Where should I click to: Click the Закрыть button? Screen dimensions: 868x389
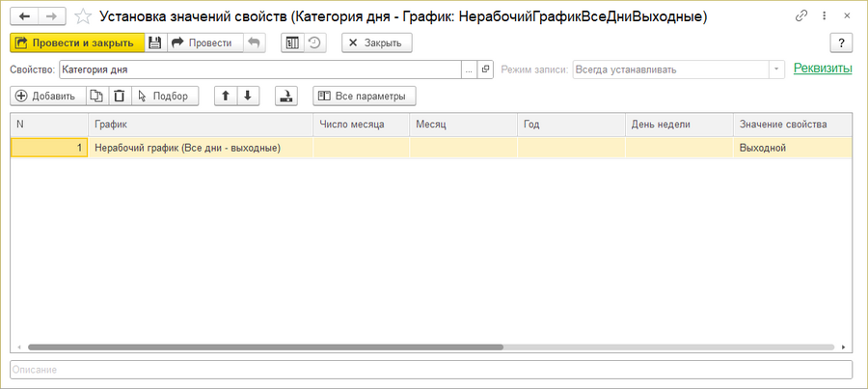[x=376, y=42]
